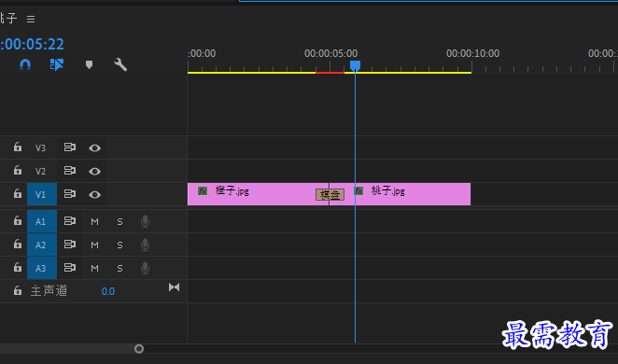Screen dimensions: 618x364
Task: Select the V3 track target label
Action: pos(40,147)
